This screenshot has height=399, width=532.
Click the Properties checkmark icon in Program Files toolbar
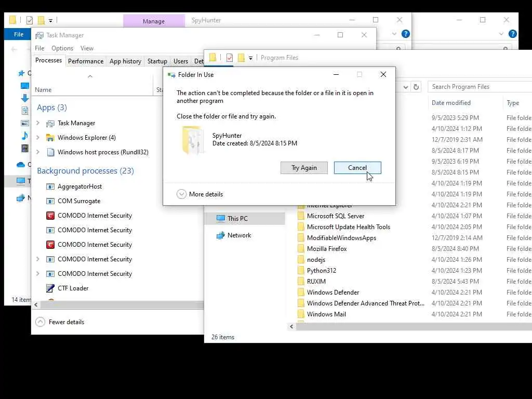point(230,58)
